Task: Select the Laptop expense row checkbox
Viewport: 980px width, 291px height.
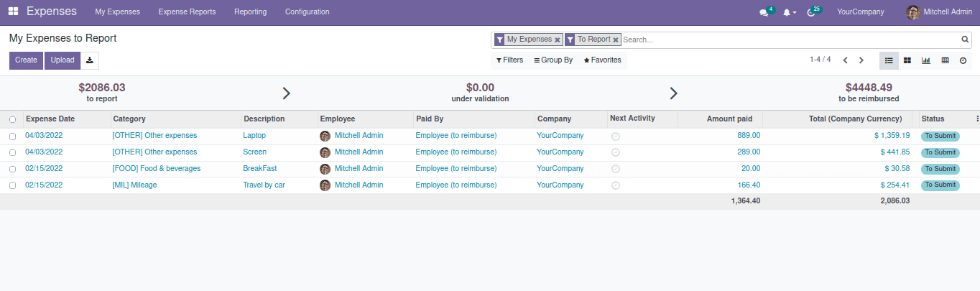Action: (x=12, y=136)
